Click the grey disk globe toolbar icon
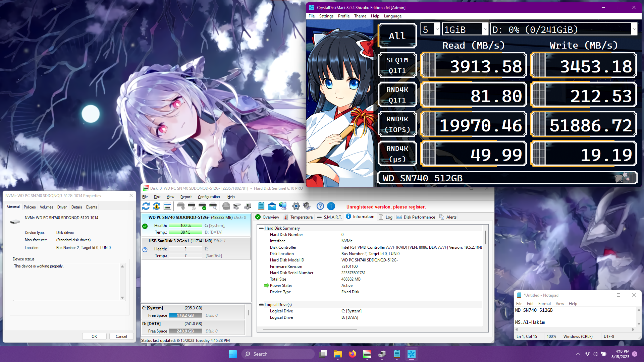The image size is (644, 362). pos(226,206)
